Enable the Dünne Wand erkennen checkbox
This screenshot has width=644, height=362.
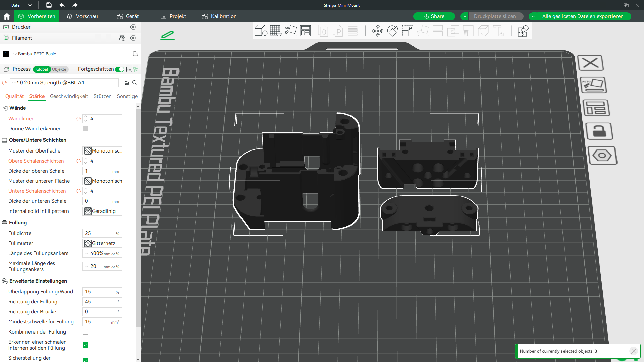pos(85,129)
